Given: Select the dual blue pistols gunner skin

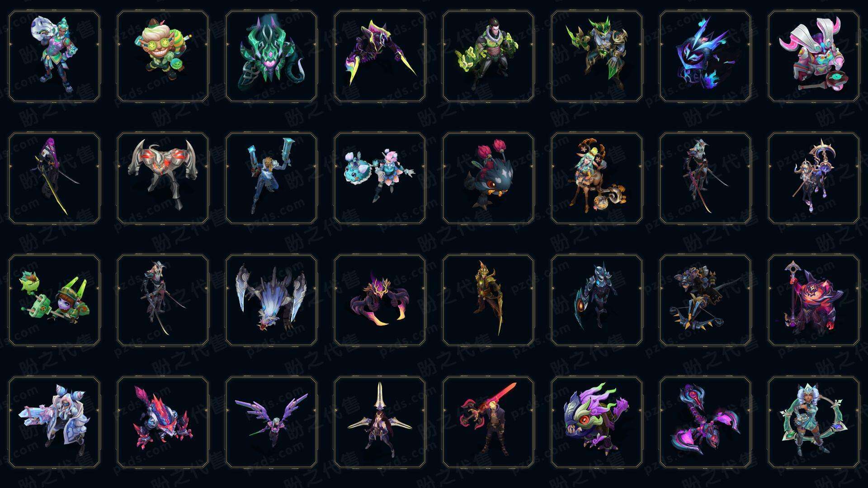Looking at the screenshot, I should [271, 178].
